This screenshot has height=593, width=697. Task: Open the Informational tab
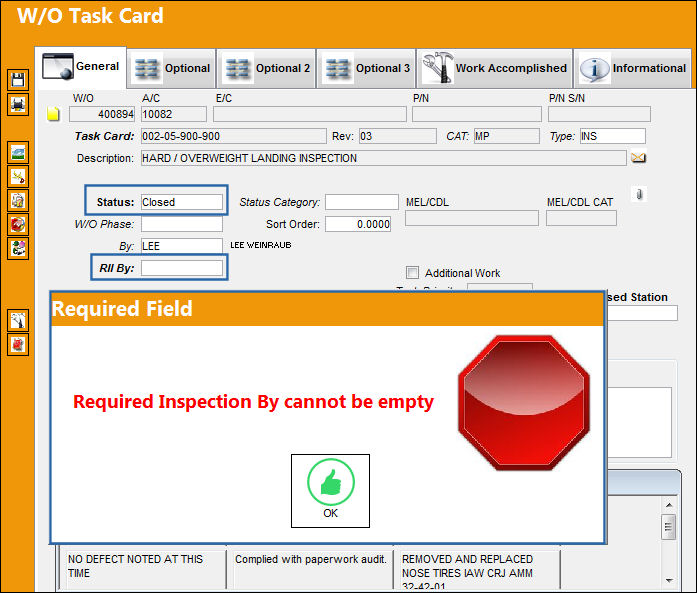click(633, 68)
